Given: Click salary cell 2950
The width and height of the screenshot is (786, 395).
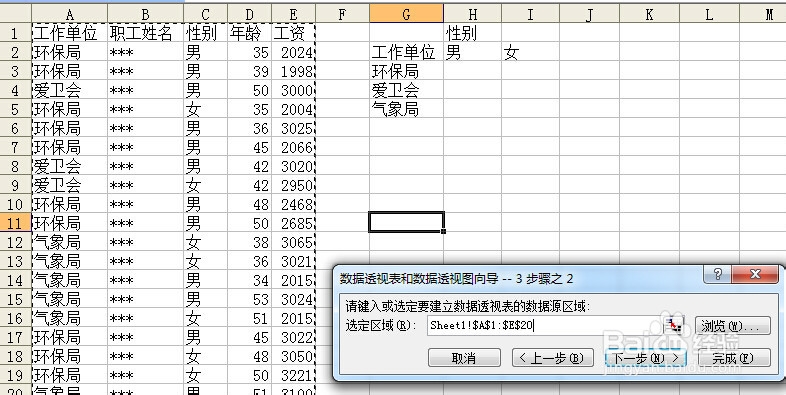Looking at the screenshot, I should click(293, 185).
